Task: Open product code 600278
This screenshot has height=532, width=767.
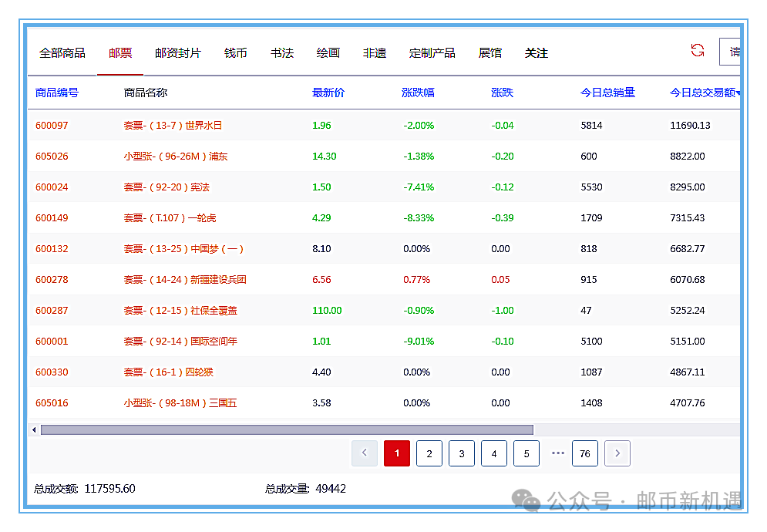Action: click(x=52, y=279)
